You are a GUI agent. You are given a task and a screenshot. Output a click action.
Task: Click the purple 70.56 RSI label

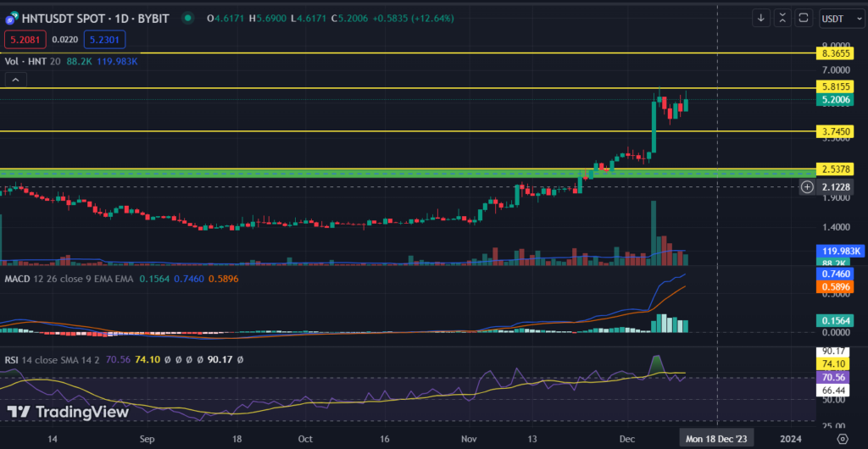(x=832, y=377)
